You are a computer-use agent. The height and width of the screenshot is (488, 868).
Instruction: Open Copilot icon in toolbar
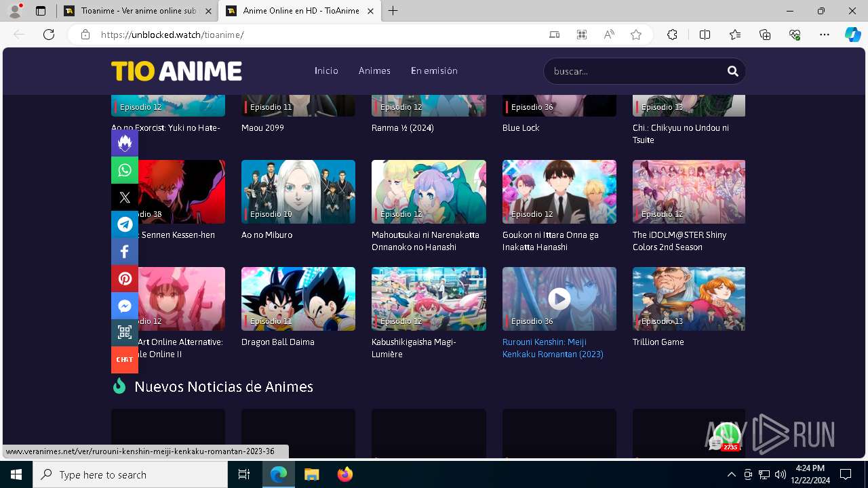click(x=852, y=35)
